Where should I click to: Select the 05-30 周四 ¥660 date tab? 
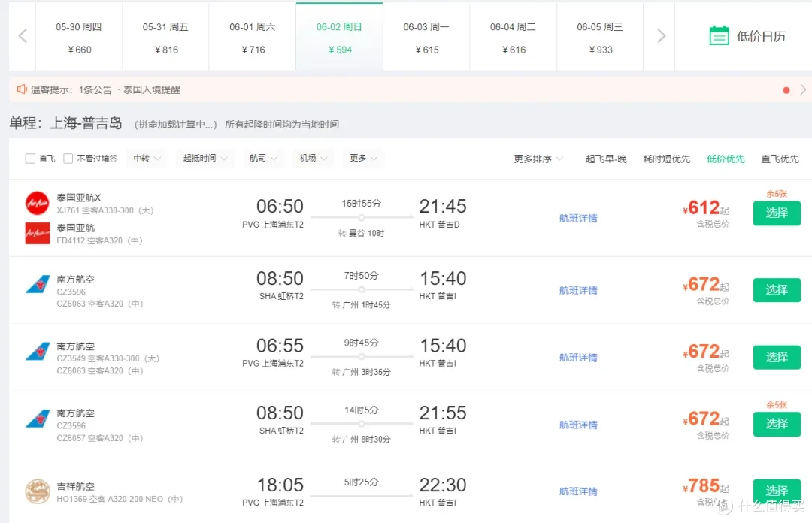point(79,36)
